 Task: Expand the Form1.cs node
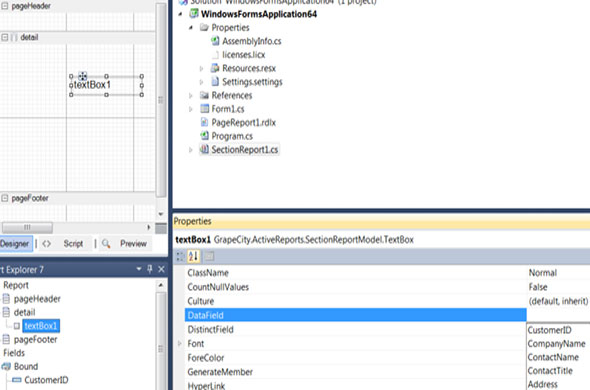point(191,109)
